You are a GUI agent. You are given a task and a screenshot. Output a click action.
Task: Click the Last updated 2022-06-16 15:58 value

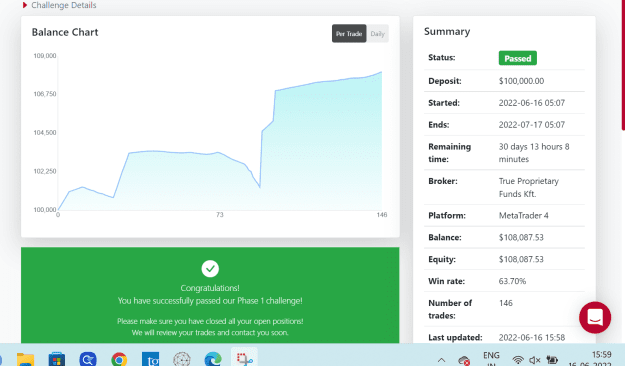[x=532, y=338]
